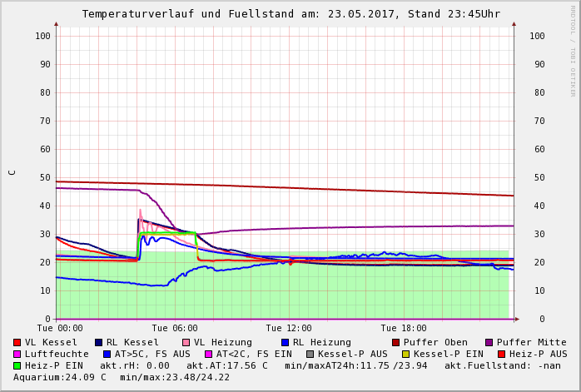Click the Aquarium temperature reading text
This screenshot has width=581, height=392.
point(58,377)
